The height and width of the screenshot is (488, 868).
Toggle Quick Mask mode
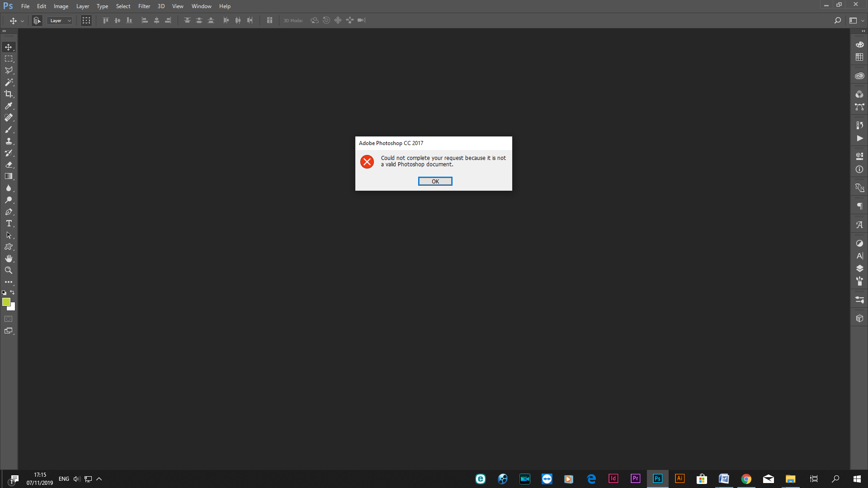[9, 319]
